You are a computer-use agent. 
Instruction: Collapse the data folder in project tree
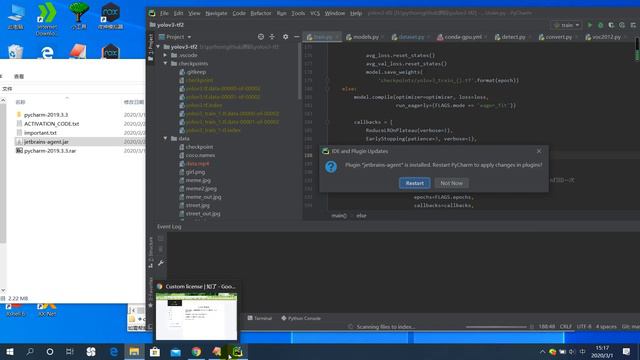tap(166, 138)
